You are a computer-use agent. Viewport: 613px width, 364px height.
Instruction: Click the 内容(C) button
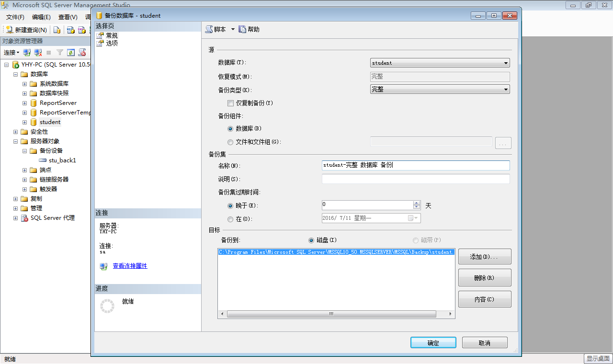pyautogui.click(x=485, y=299)
